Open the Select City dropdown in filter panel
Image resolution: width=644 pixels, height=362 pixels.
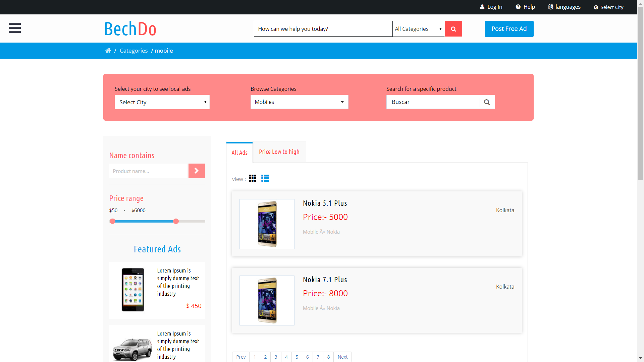click(162, 102)
